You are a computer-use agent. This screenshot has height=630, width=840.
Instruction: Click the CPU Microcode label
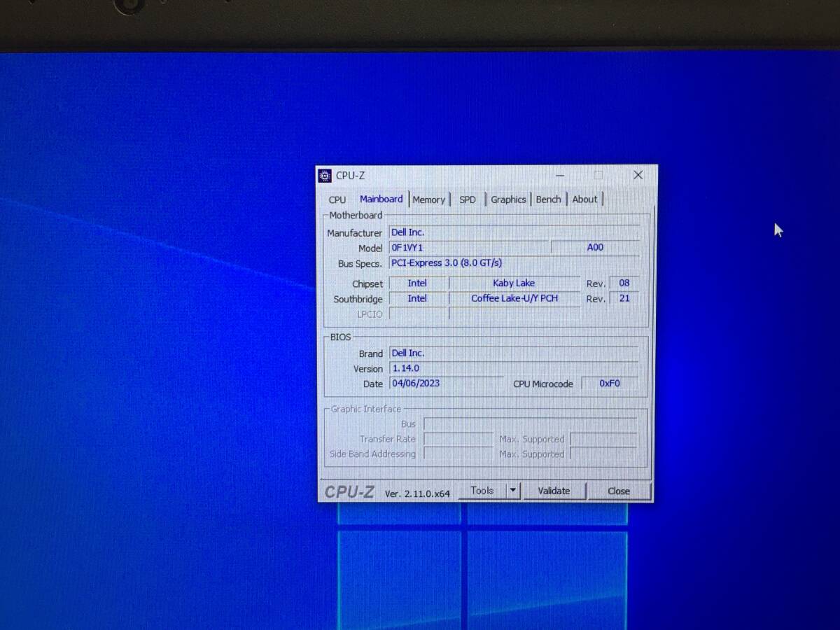tap(542, 384)
